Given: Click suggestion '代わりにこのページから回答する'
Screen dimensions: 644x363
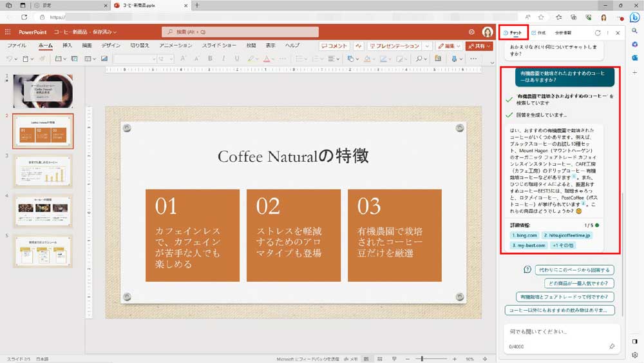Looking at the screenshot, I should pos(574,270).
